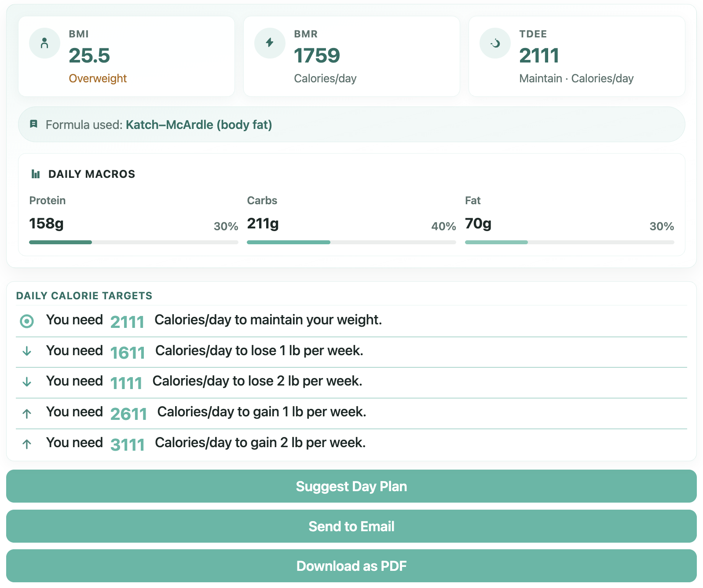Screen dimensions: 703x588
Task: Click 'Calories/day to maintain your weight.'
Action: (x=268, y=320)
